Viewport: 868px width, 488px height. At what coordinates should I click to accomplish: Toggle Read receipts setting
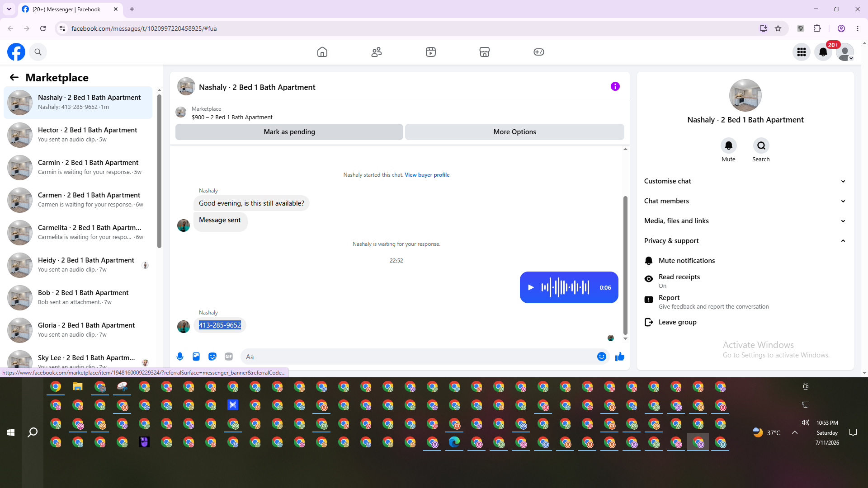coord(745,281)
